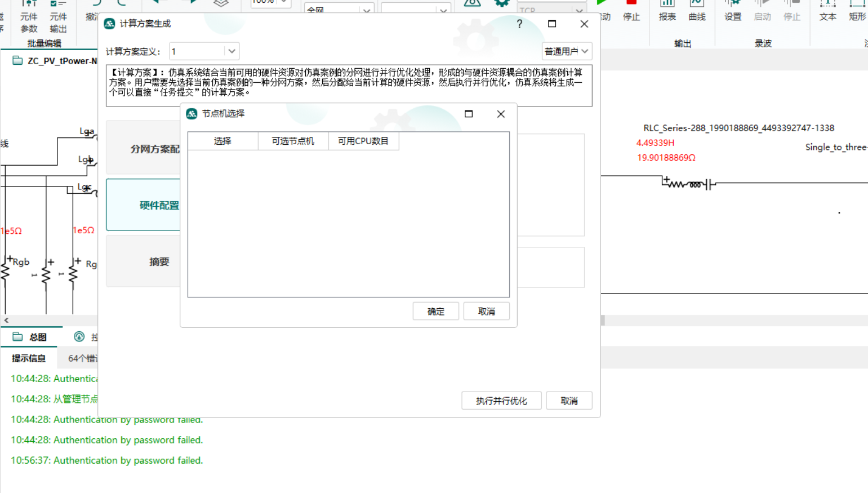This screenshot has width=868, height=493.
Task: Click the 可用CPU数目 column header
Action: pos(363,141)
